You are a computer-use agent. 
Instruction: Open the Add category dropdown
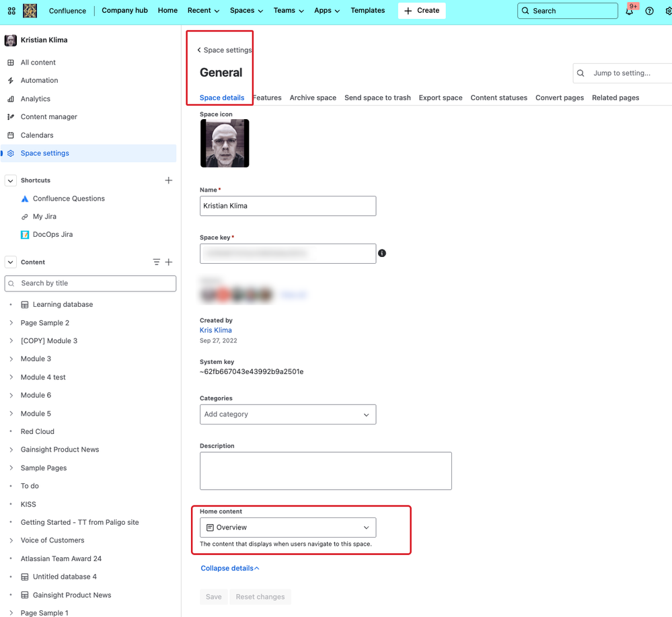point(288,414)
